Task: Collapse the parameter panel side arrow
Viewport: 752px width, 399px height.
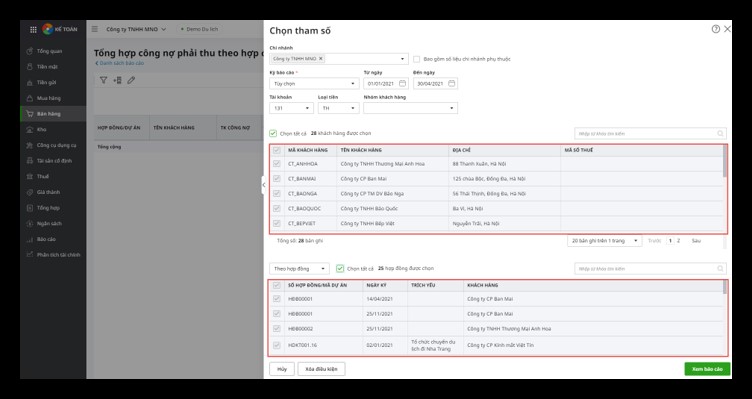Action: pos(263,185)
